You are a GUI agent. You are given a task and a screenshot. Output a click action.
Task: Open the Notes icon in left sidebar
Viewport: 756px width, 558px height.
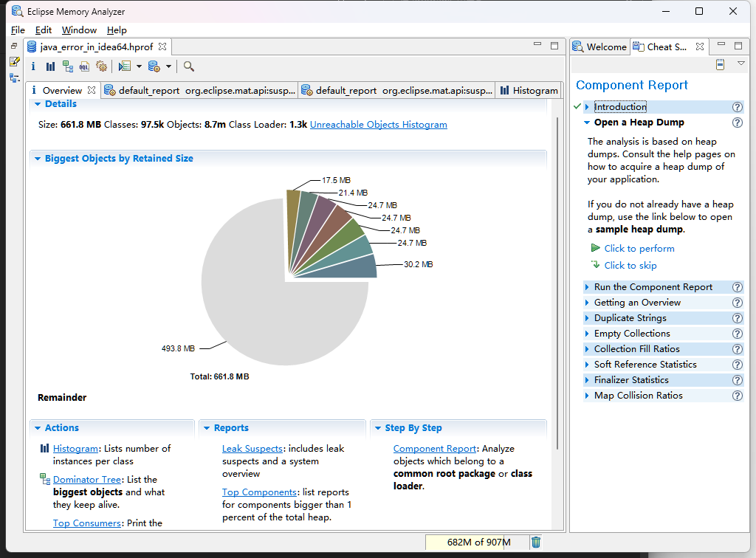[15, 62]
